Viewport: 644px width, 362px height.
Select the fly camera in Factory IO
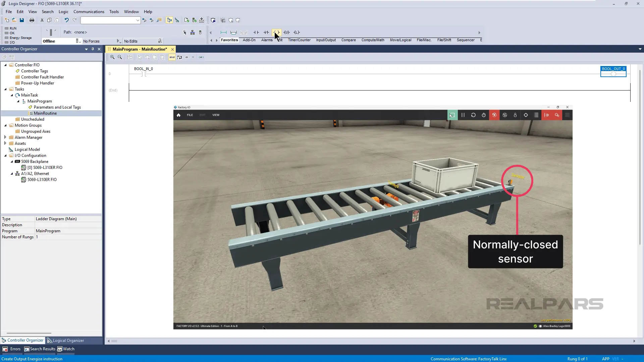click(505, 115)
